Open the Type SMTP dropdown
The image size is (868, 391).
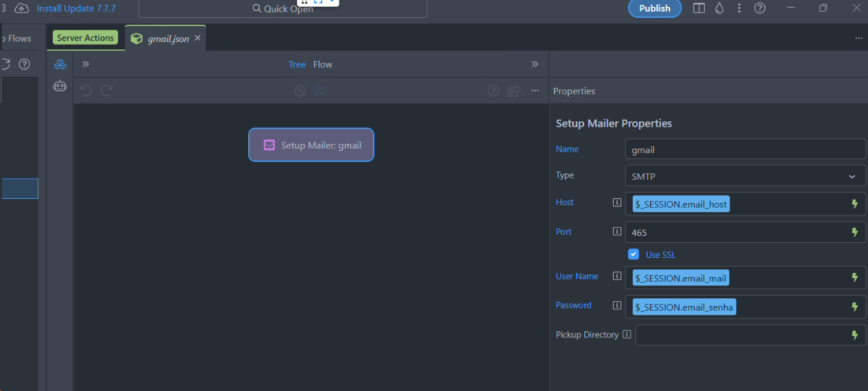(745, 176)
